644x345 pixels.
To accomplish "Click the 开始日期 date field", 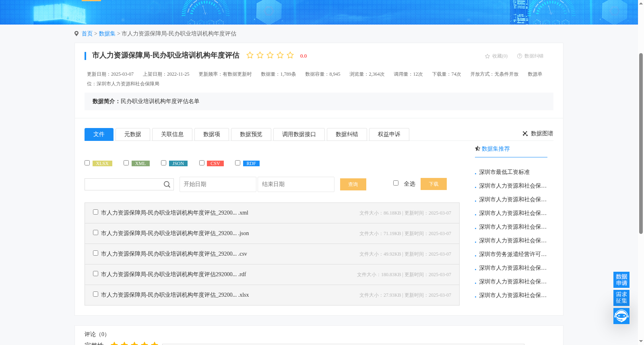I will (x=218, y=184).
